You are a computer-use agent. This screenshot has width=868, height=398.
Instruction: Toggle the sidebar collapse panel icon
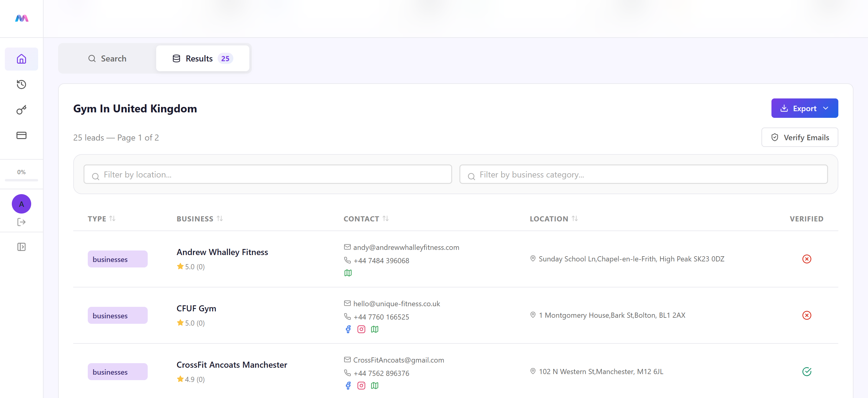point(21,247)
